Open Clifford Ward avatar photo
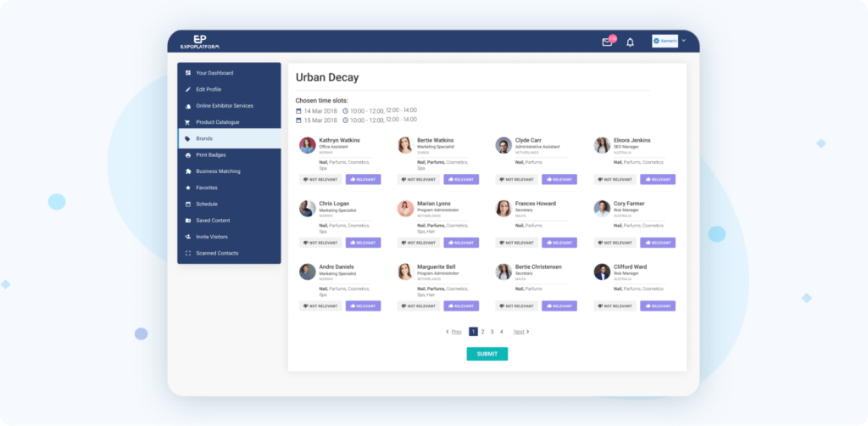This screenshot has height=426, width=868. point(603,272)
